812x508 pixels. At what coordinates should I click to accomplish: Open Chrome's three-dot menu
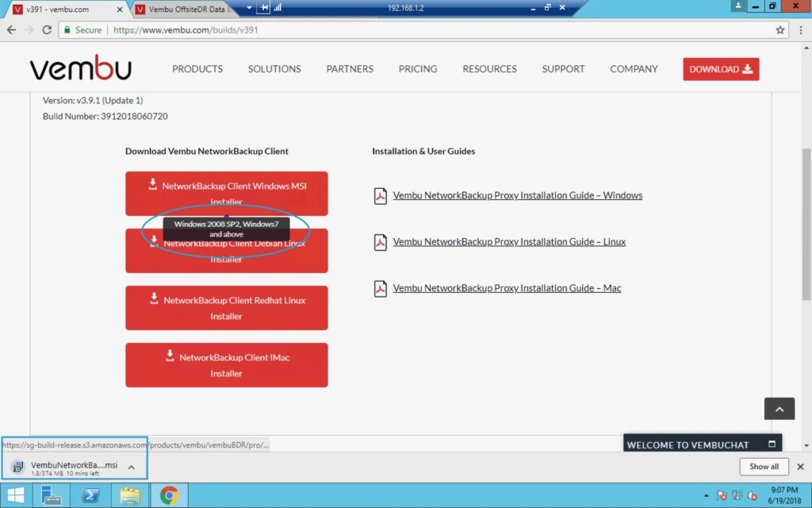click(x=801, y=30)
